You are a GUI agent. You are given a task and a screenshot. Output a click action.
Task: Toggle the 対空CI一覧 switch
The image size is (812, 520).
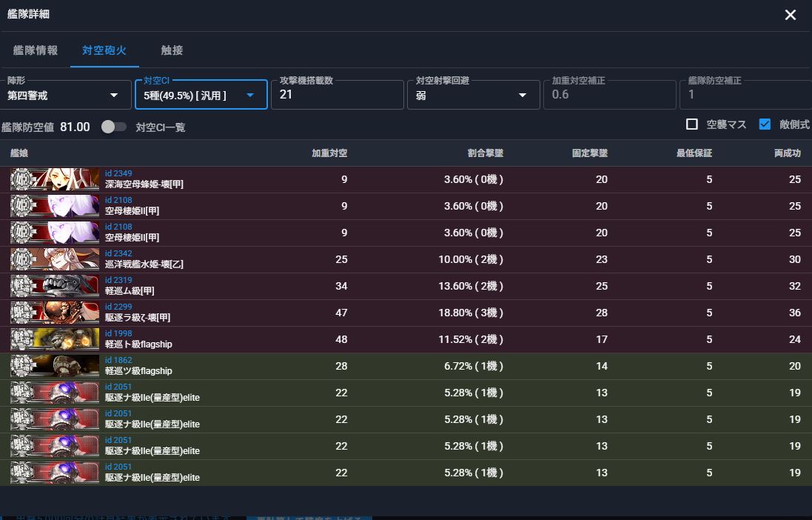click(113, 127)
